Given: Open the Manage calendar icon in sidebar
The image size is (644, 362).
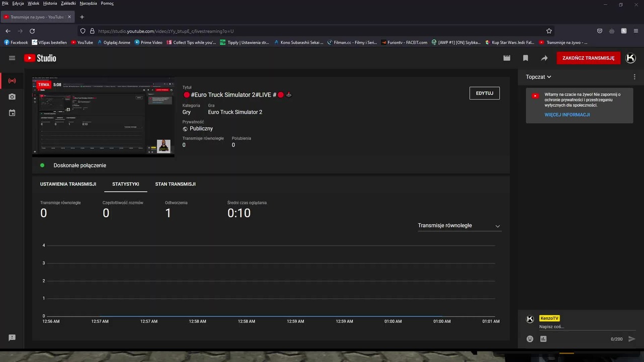Looking at the screenshot, I should pos(12,113).
